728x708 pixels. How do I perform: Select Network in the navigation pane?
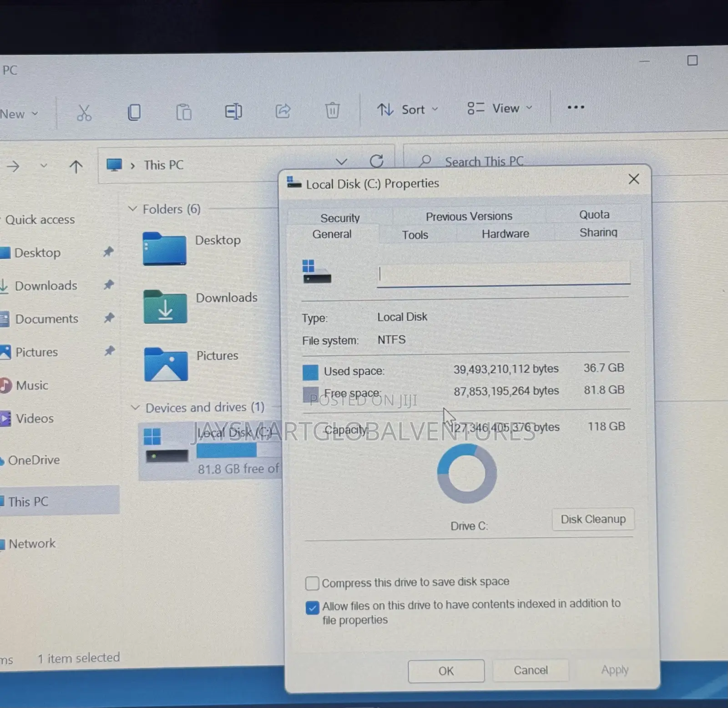28,544
